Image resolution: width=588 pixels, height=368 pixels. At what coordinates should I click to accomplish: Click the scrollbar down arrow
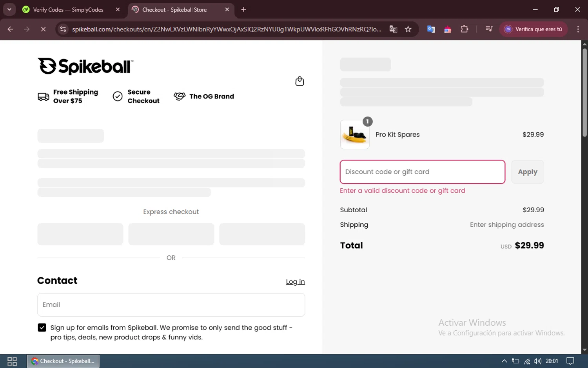click(x=584, y=350)
